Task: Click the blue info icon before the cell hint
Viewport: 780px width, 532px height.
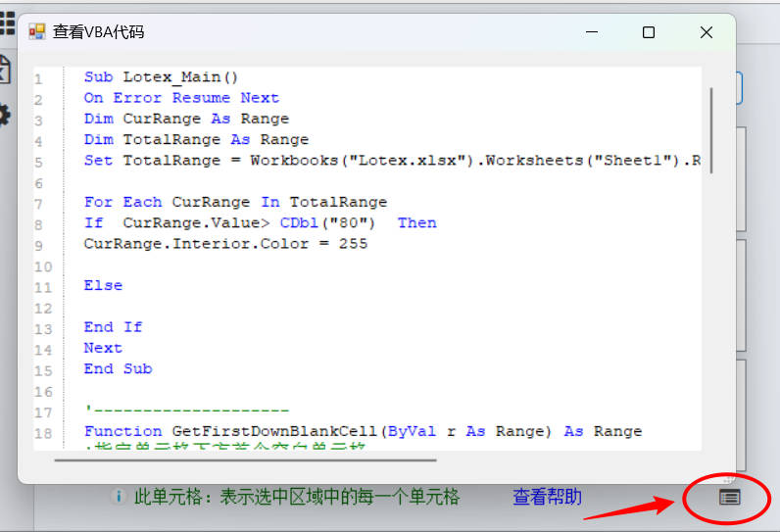Action: click(x=119, y=497)
